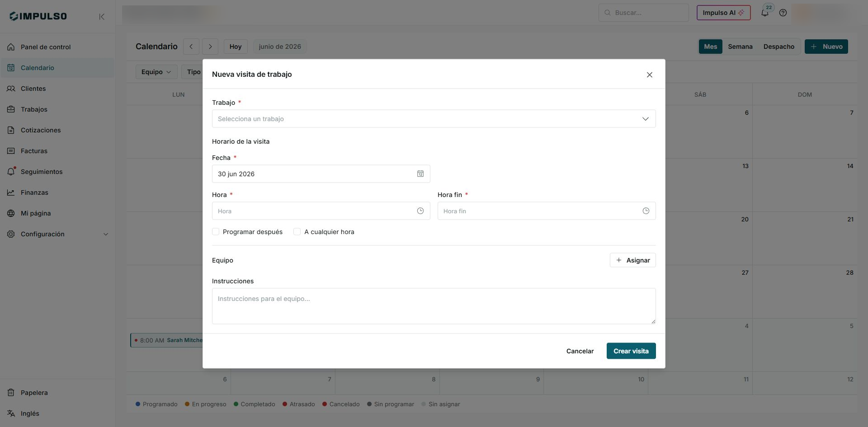868x427 pixels.
Task: Click the clock icon in Hora fin field
Action: 646,211
